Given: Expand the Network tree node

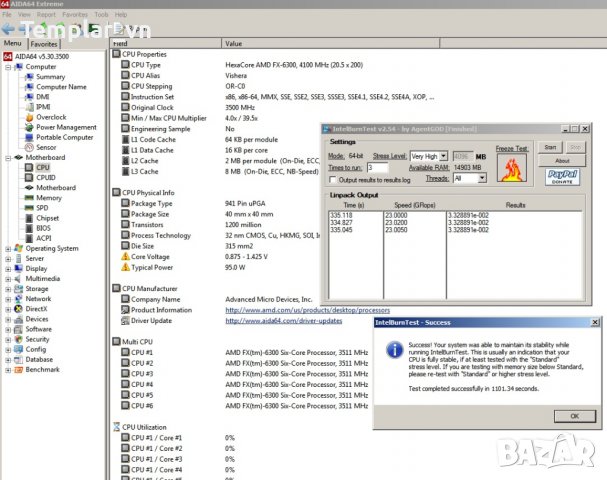Looking at the screenshot, I should click(8, 299).
